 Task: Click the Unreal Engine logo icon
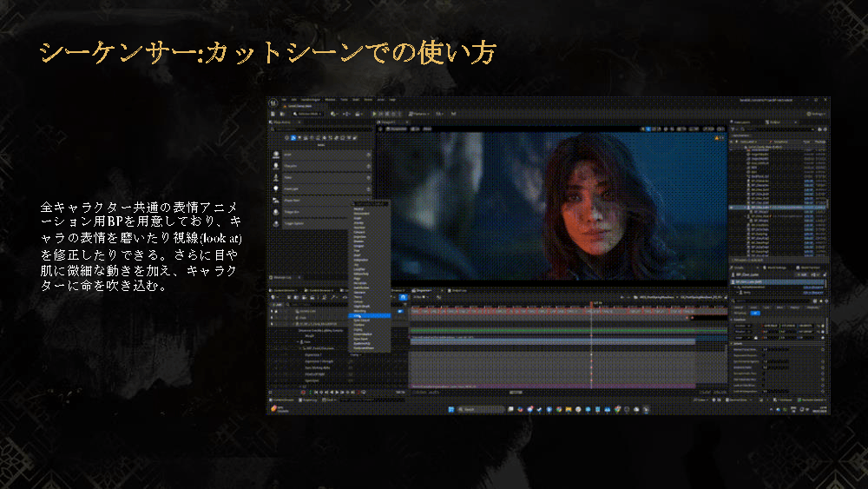click(273, 102)
